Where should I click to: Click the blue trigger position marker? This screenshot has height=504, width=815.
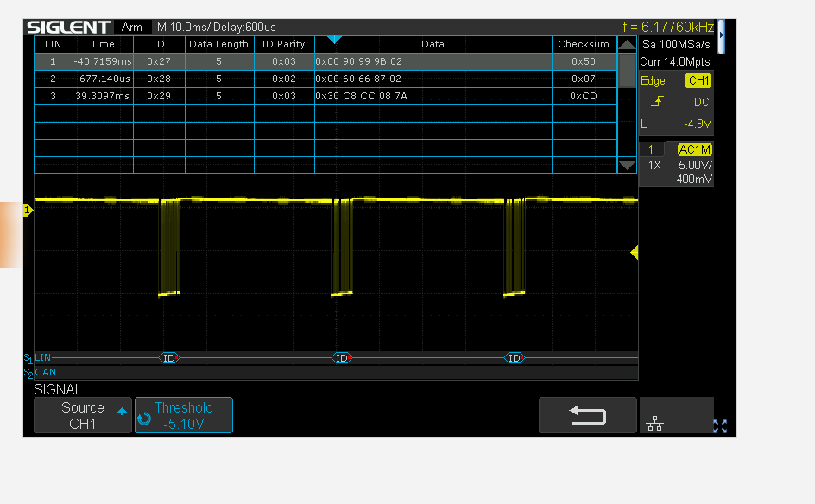coord(334,40)
